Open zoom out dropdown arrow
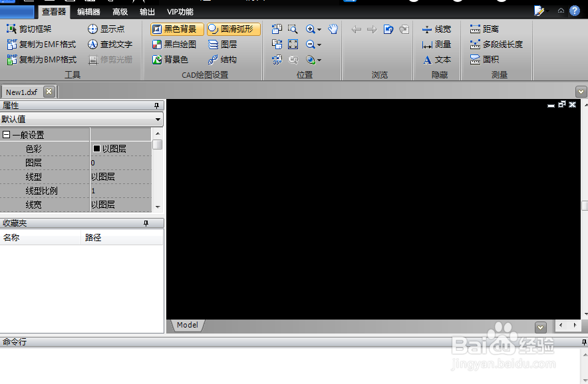Viewport: 588px width, 384px height. pyautogui.click(x=319, y=45)
